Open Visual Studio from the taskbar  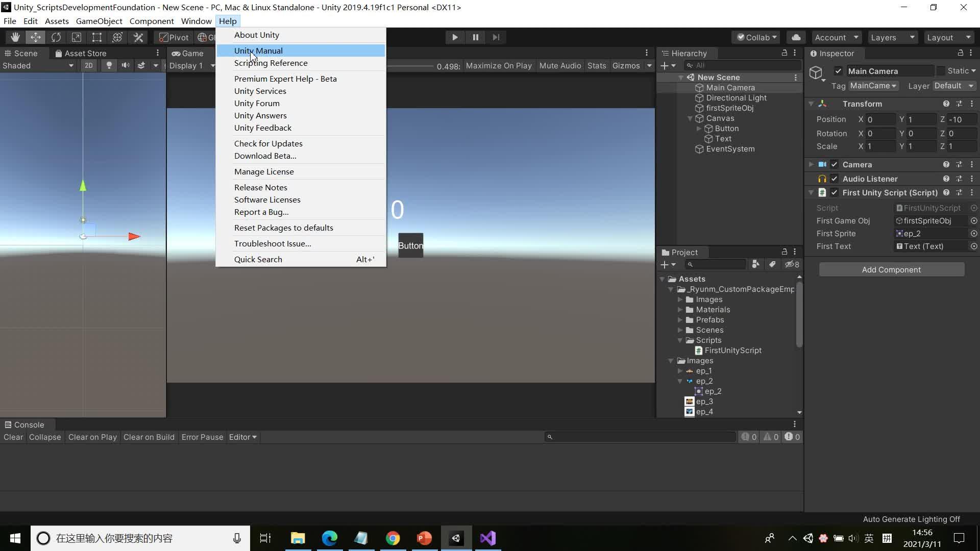[487, 538]
